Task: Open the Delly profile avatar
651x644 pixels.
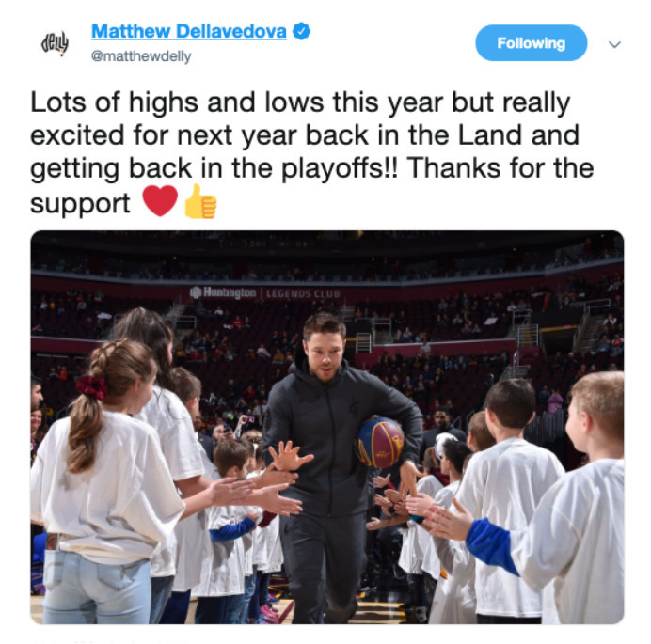Action: tap(56, 42)
